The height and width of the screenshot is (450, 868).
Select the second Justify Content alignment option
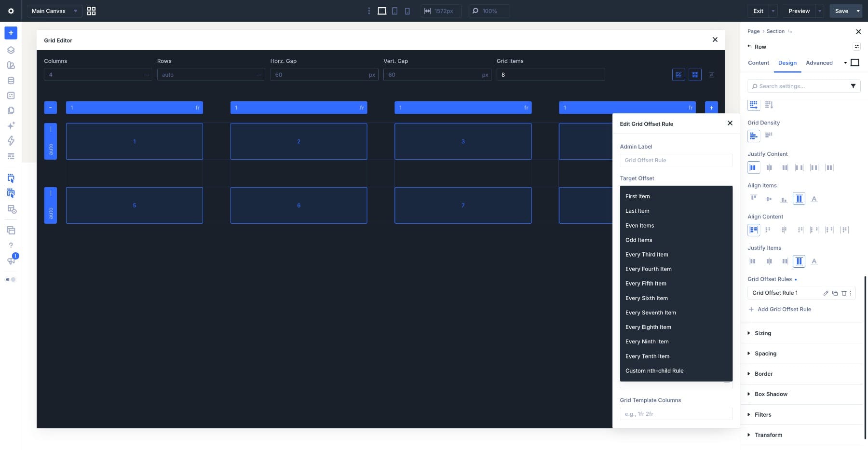click(769, 167)
